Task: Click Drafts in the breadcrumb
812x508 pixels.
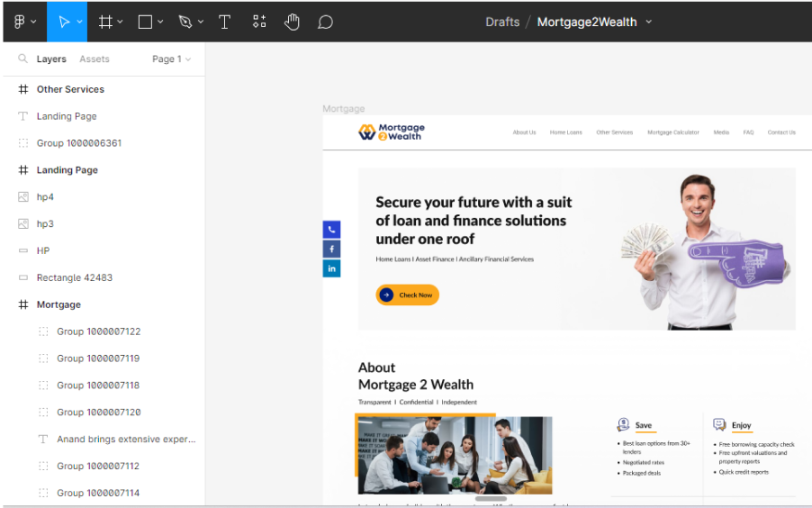Action: point(501,22)
